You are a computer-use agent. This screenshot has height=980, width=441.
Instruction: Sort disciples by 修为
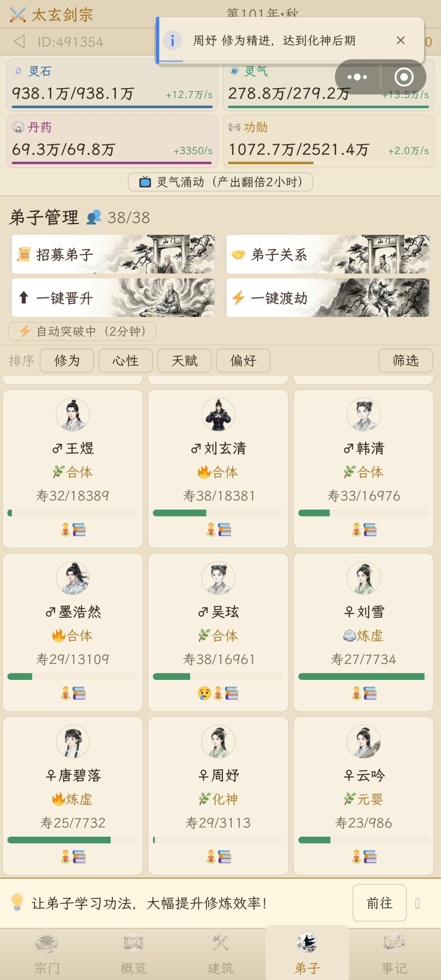(x=67, y=361)
